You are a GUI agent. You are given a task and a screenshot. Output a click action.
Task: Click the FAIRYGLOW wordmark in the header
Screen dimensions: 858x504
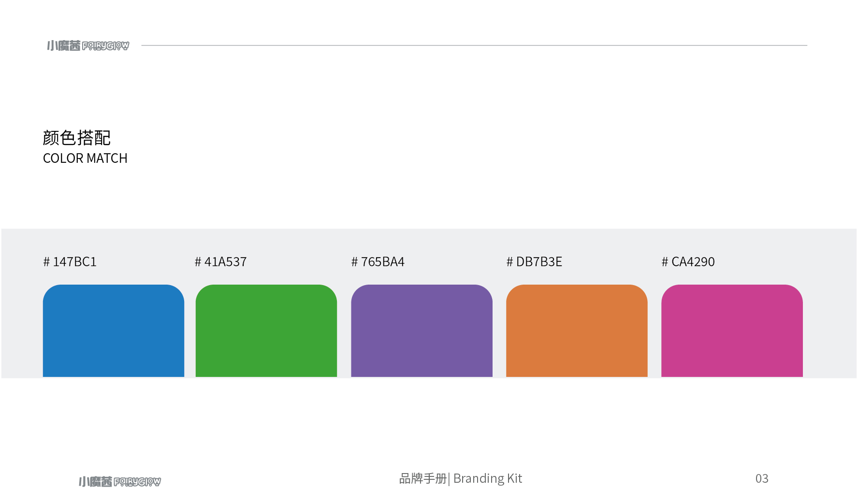106,46
